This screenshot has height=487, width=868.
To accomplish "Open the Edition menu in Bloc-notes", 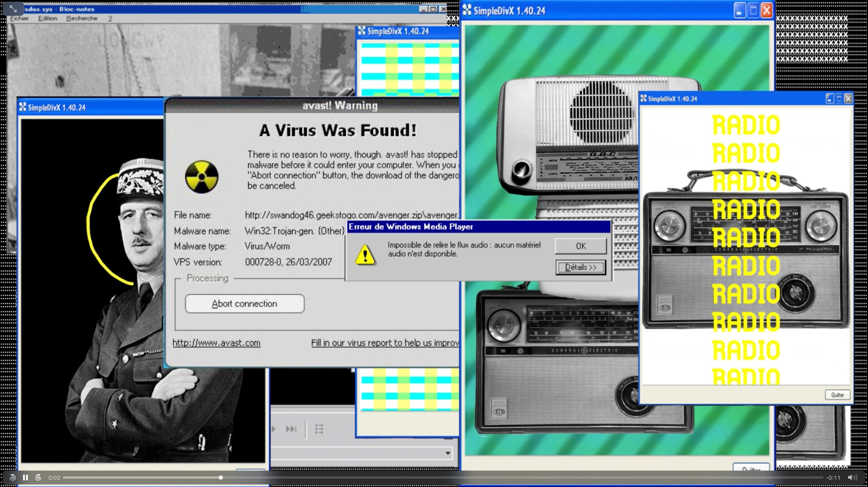I will click(x=48, y=18).
